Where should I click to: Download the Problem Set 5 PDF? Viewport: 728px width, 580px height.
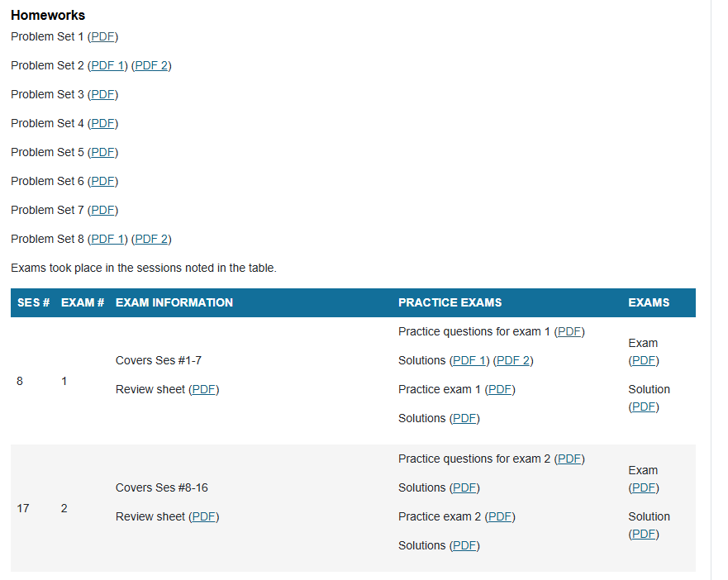(x=102, y=152)
